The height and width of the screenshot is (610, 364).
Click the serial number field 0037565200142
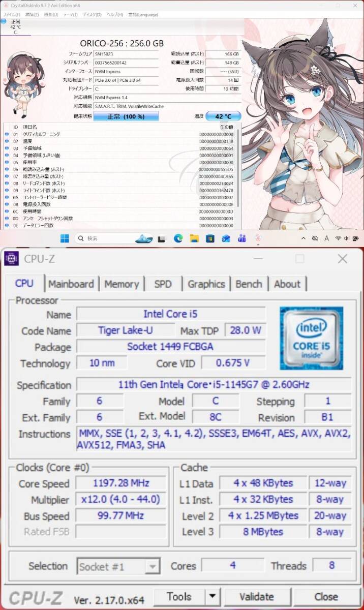pos(126,63)
